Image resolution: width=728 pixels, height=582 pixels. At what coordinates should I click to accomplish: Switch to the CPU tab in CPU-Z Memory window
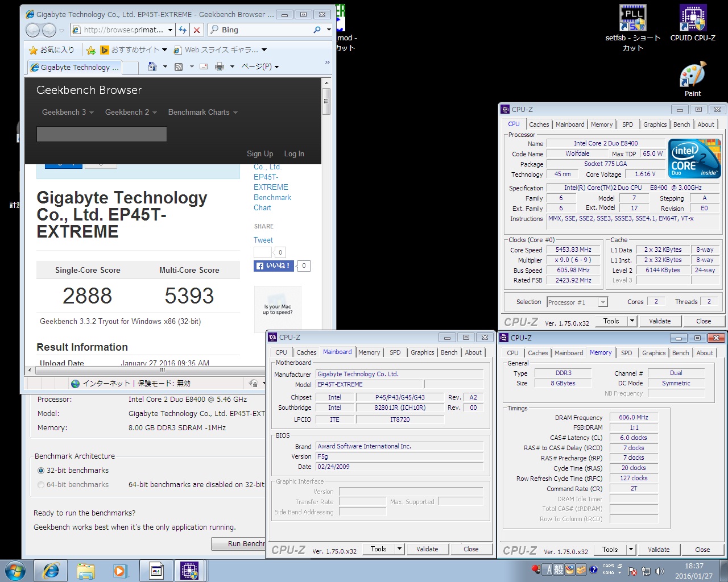pyautogui.click(x=512, y=353)
